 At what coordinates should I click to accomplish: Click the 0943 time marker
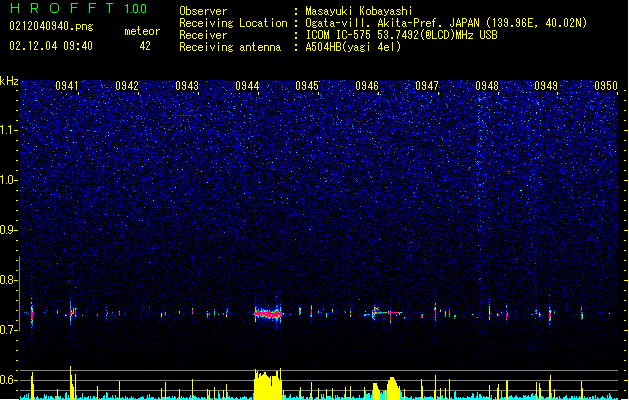coord(187,86)
